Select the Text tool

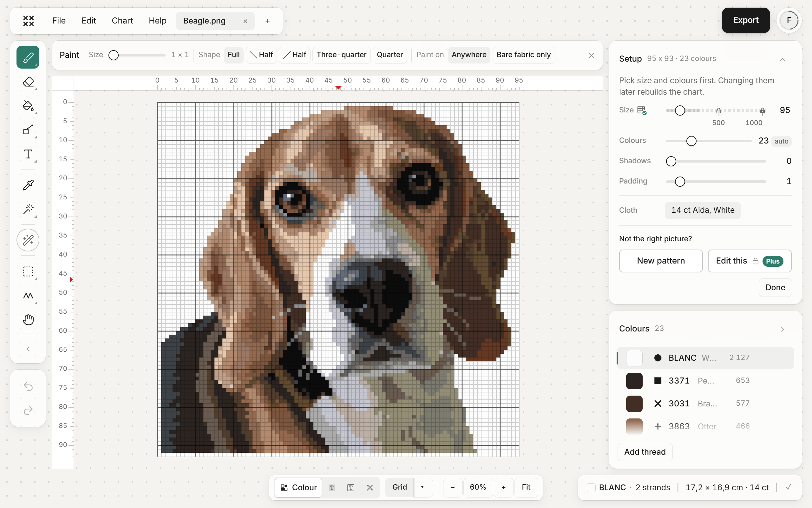tap(28, 154)
